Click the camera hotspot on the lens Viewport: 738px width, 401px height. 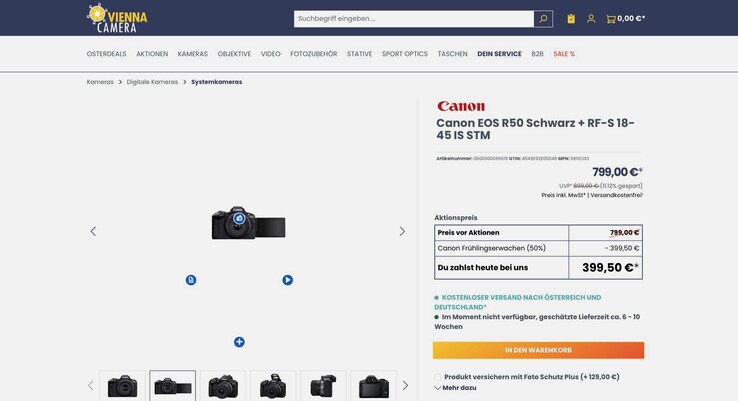239,218
